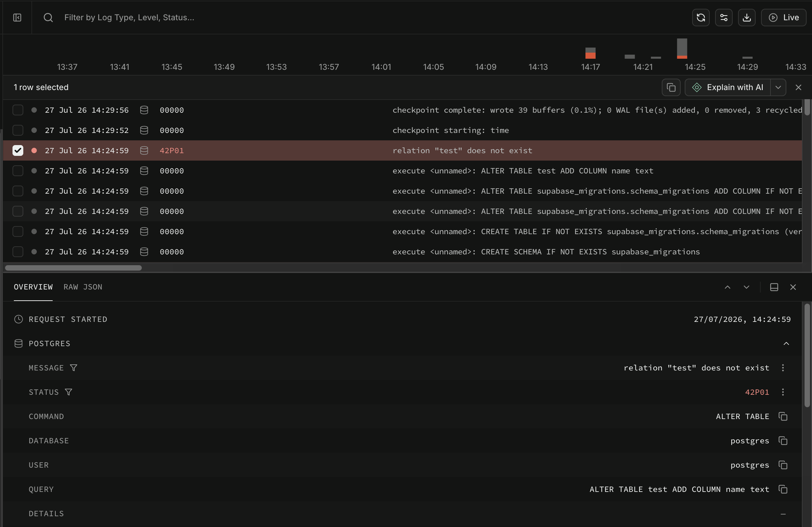
Task: Click the detail panel vertical scrollbar
Action: tap(807, 355)
